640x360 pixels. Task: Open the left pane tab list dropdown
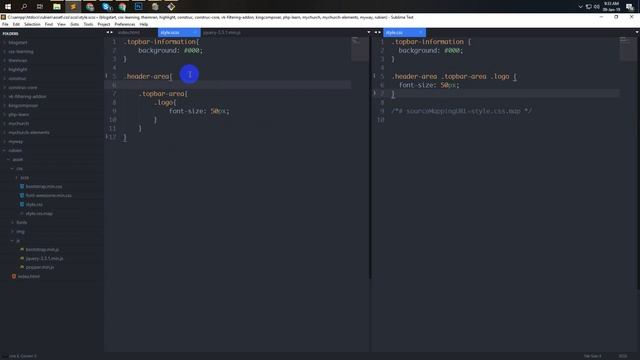click(x=369, y=32)
